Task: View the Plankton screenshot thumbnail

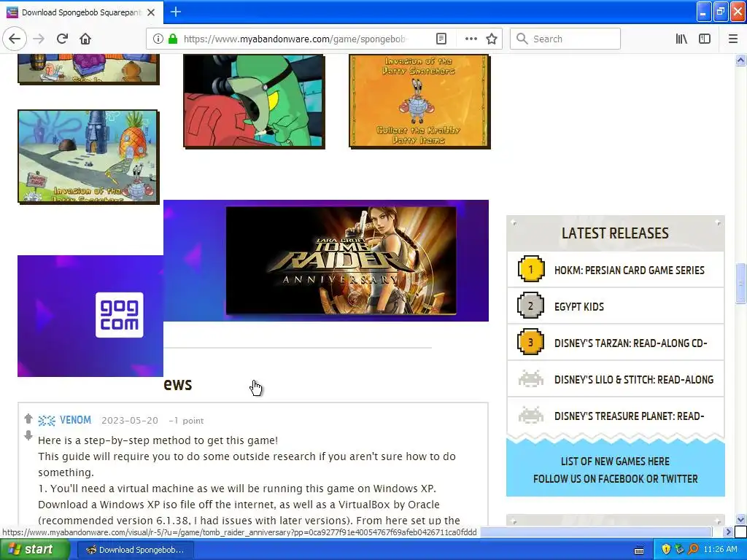Action: pos(254,101)
